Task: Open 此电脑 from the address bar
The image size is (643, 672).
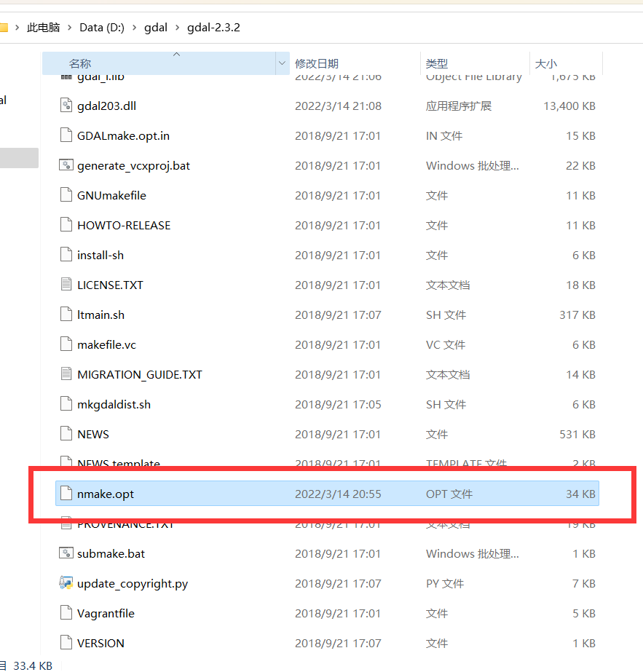Action: tap(44, 27)
